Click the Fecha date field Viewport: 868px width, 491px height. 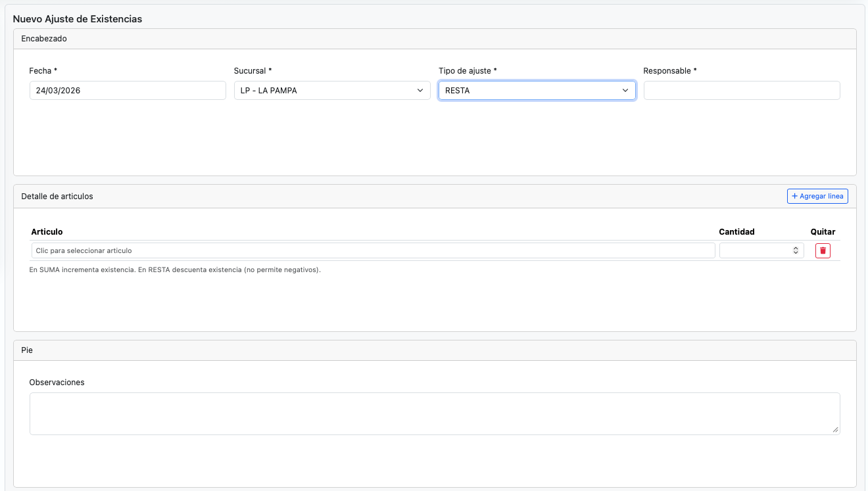[x=128, y=91]
